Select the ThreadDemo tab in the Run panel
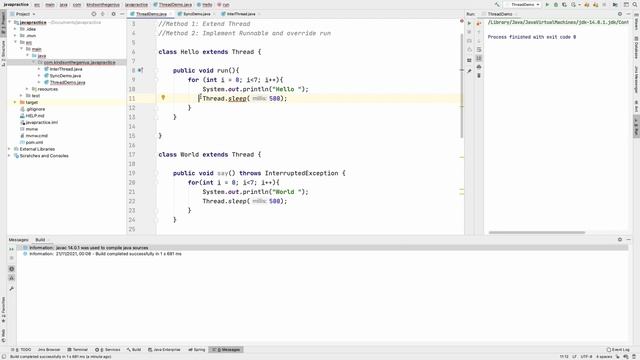 (x=500, y=14)
